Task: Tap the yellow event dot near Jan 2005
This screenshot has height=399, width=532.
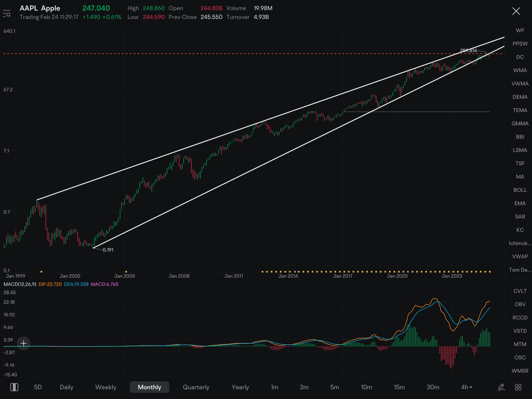Action: click(x=126, y=272)
